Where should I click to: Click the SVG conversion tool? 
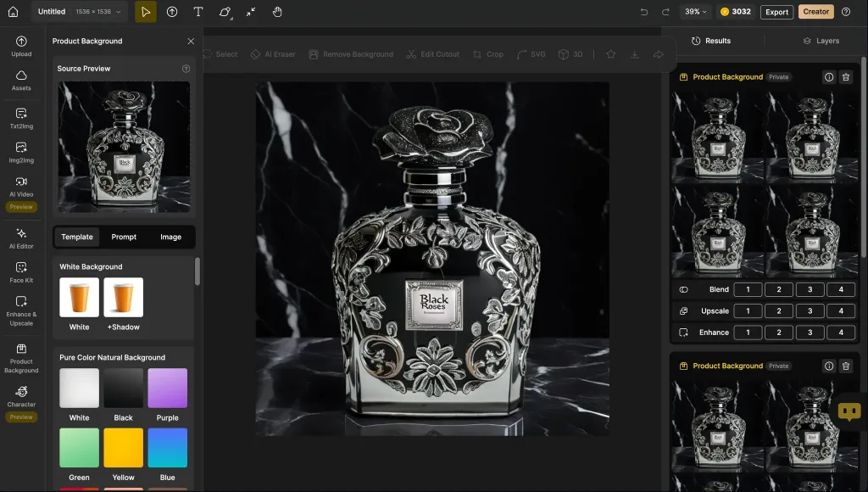coord(531,54)
